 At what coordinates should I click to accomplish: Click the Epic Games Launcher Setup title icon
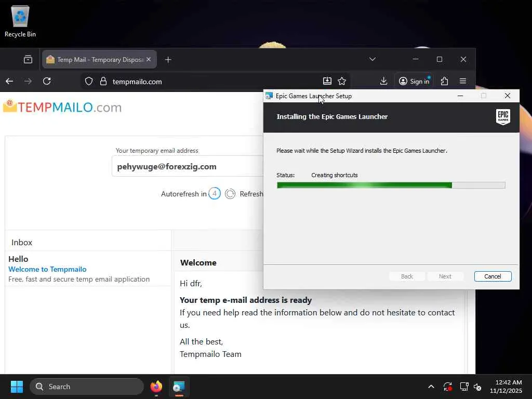pyautogui.click(x=269, y=96)
